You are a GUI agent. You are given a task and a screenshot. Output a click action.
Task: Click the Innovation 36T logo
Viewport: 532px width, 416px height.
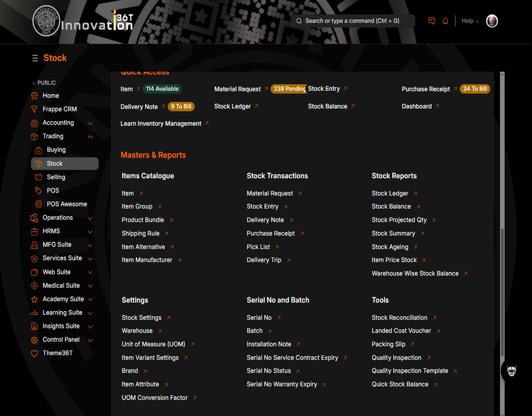click(x=82, y=21)
